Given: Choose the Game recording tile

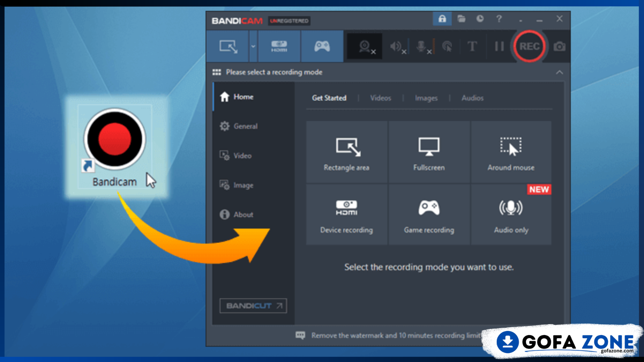Looking at the screenshot, I should pos(429,215).
